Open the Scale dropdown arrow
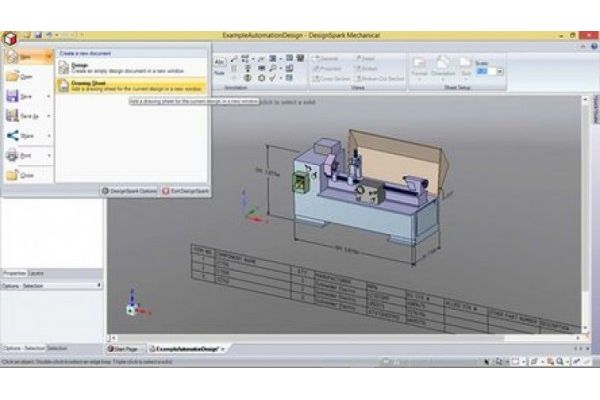 click(500, 72)
